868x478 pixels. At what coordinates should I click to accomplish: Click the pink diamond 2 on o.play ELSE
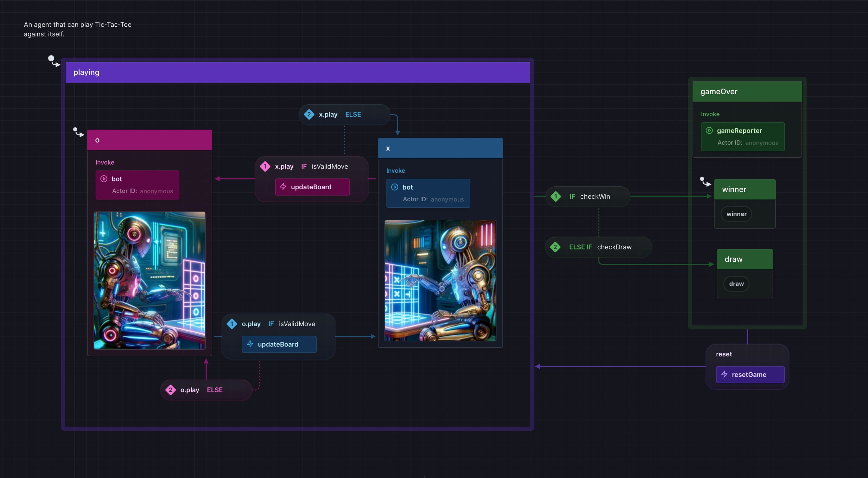[170, 390]
